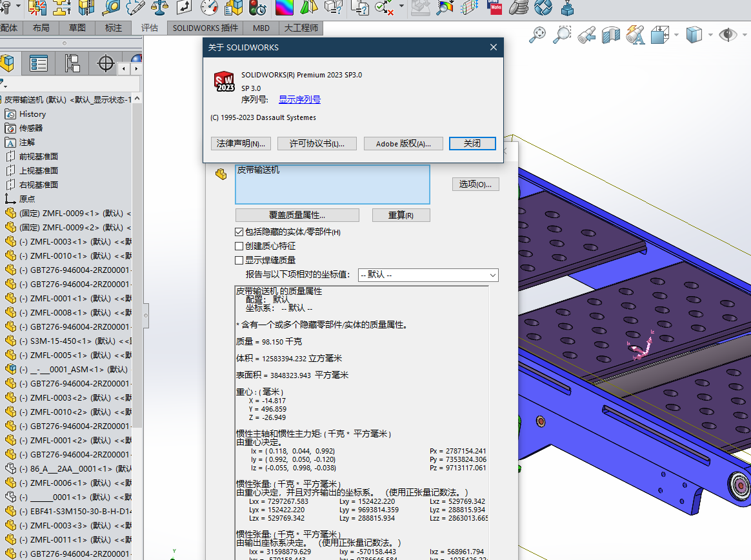Image resolution: width=751 pixels, height=560 pixels.
Task: Click 许可协议书 button
Action: coord(317,144)
